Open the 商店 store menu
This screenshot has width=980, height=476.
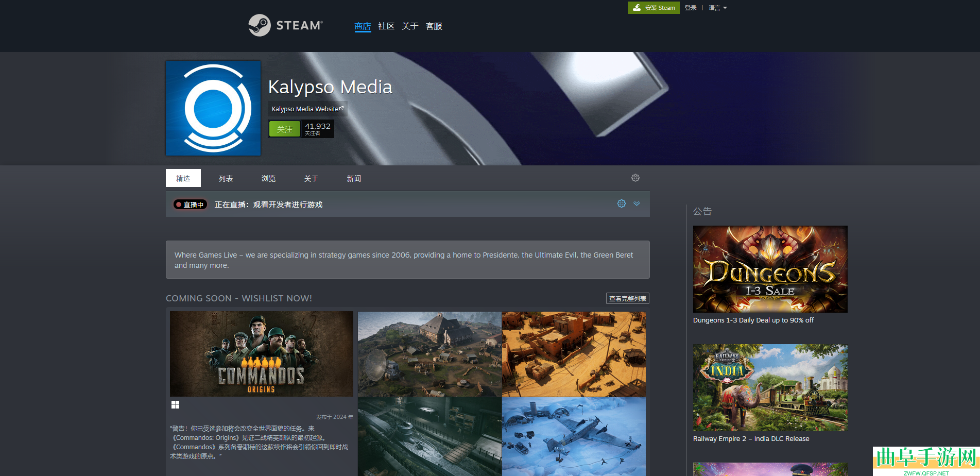click(363, 26)
